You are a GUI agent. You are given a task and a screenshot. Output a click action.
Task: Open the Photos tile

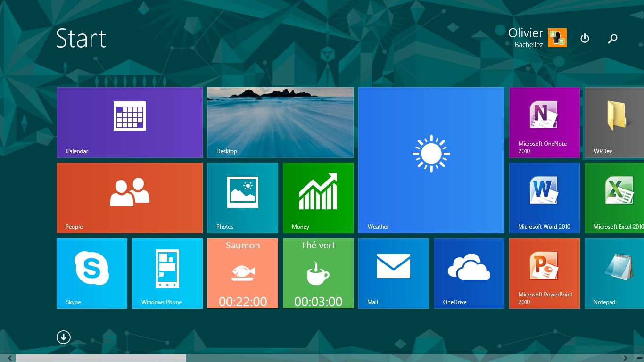(x=243, y=198)
